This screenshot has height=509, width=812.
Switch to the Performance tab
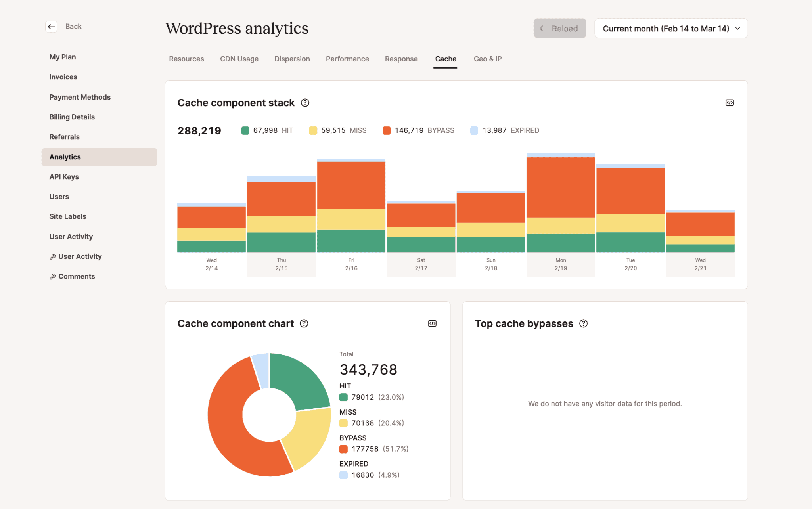347,59
